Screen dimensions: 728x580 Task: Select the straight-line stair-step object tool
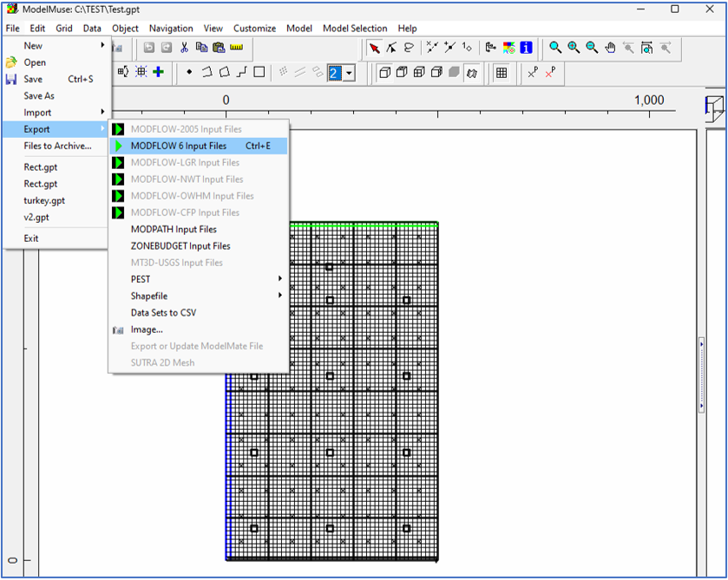[x=241, y=72]
